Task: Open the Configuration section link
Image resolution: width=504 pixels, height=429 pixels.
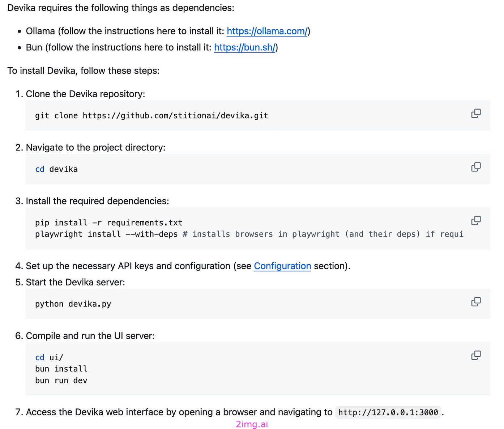Action: [x=282, y=266]
